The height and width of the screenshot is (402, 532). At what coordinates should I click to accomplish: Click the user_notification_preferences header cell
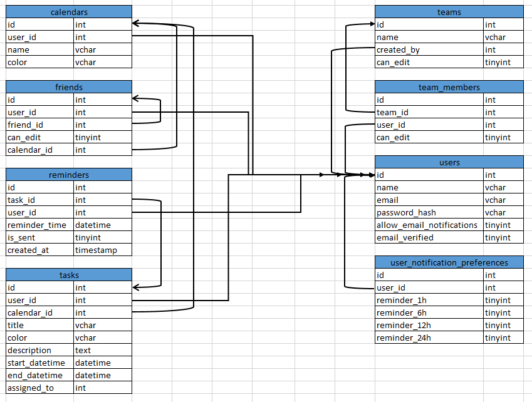(449, 262)
